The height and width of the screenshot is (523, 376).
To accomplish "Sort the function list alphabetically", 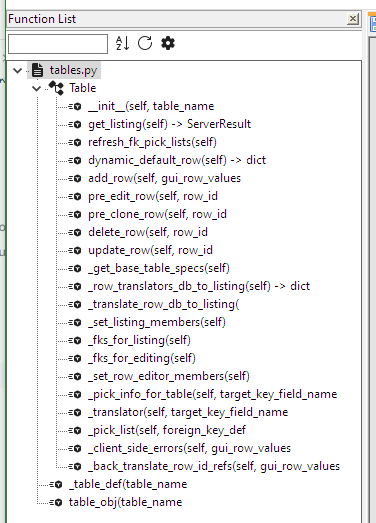I will pos(122,43).
